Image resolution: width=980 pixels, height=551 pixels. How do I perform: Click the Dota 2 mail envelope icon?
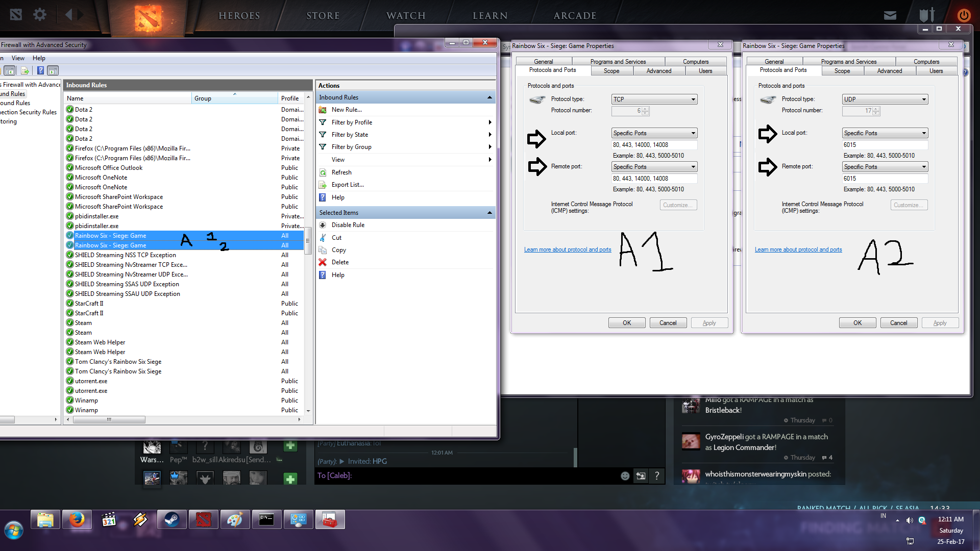[890, 15]
